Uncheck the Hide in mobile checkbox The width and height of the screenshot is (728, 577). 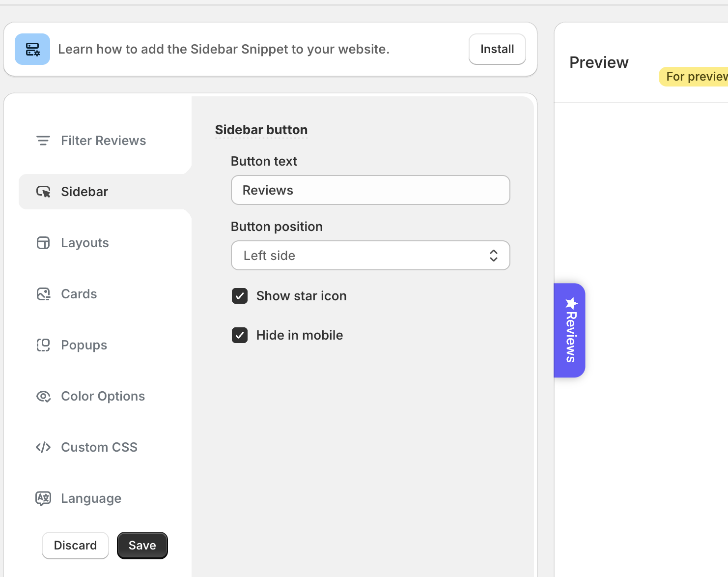point(240,335)
